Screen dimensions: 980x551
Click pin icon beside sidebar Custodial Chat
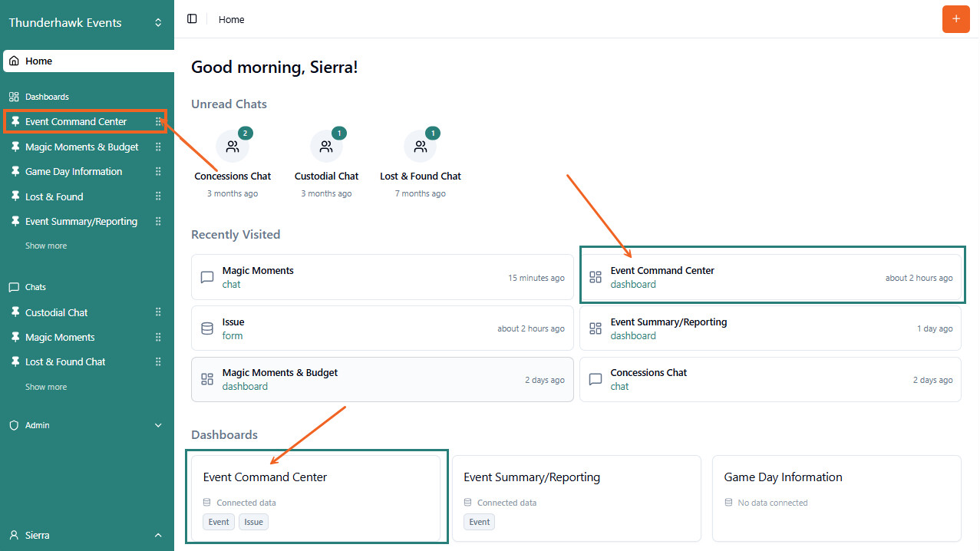tap(15, 312)
